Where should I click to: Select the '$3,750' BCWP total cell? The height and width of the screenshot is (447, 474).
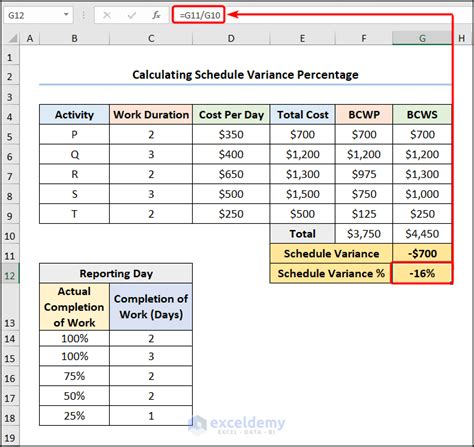364,234
